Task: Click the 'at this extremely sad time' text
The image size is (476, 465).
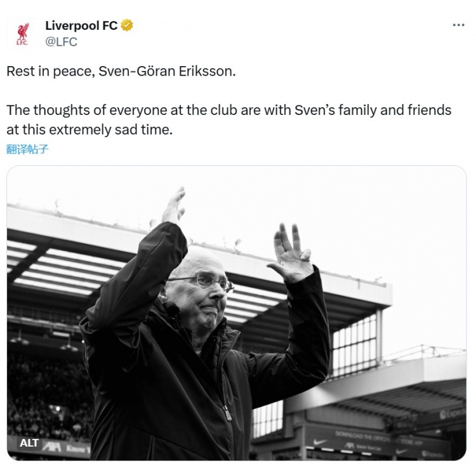Action: coord(89,129)
